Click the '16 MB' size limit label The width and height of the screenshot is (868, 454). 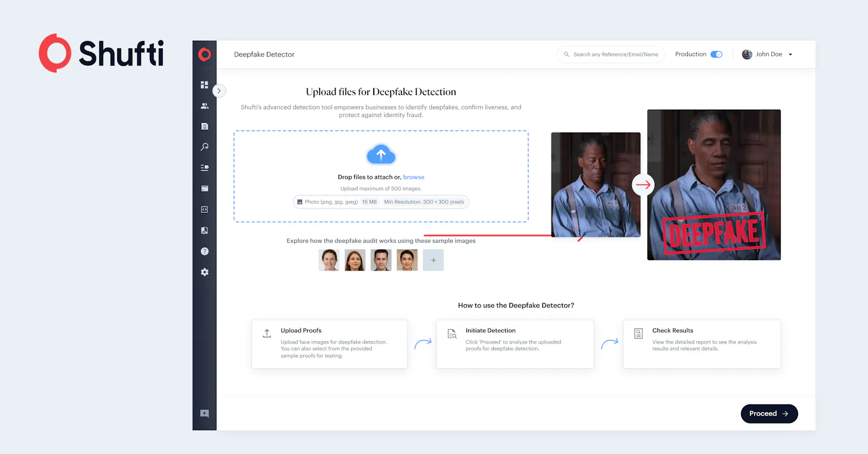[x=369, y=202]
